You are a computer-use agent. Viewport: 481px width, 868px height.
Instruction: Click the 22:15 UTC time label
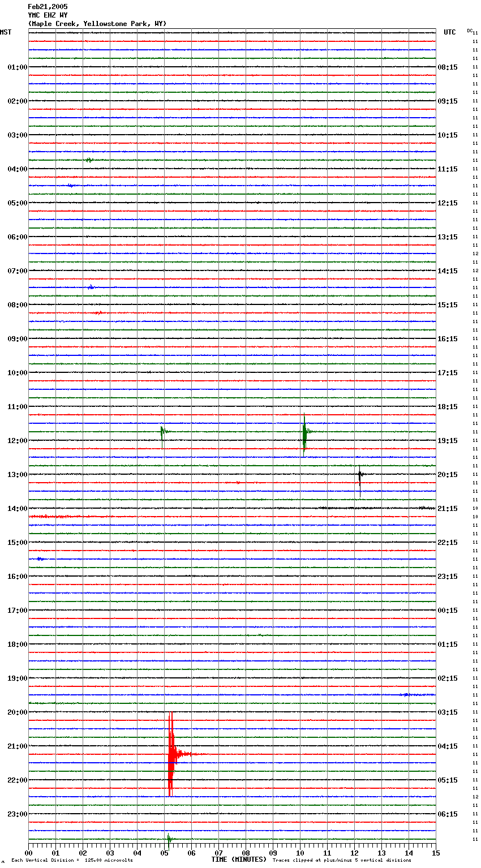pos(448,543)
